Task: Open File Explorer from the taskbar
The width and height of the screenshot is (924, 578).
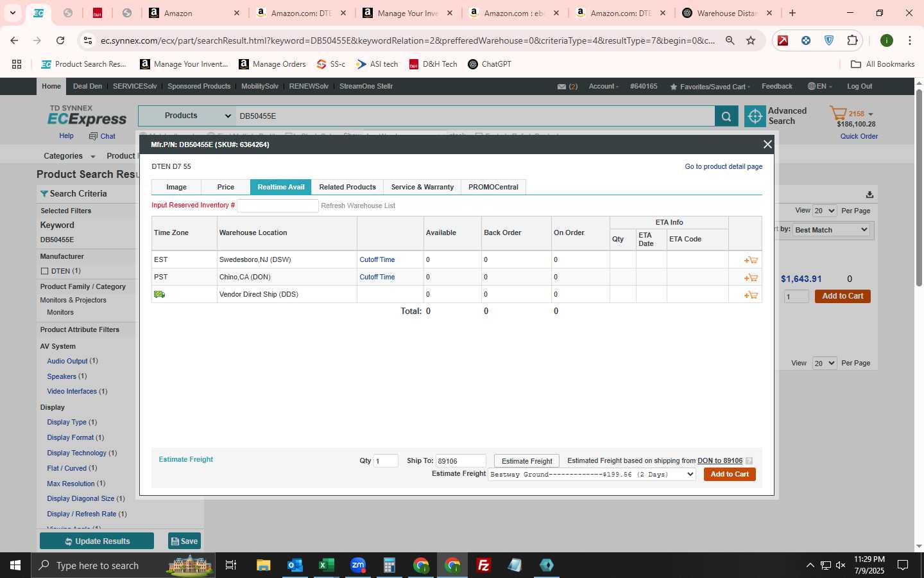Action: (x=263, y=565)
